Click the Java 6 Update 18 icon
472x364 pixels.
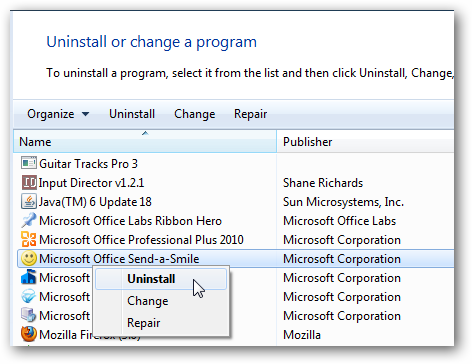point(29,202)
